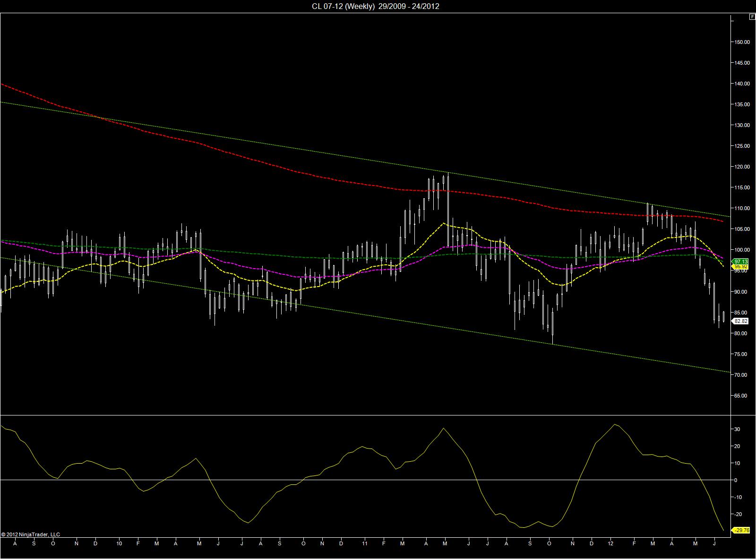Click the 75.00 price axis label
Viewport: 756px width, 559px height.
tap(741, 354)
